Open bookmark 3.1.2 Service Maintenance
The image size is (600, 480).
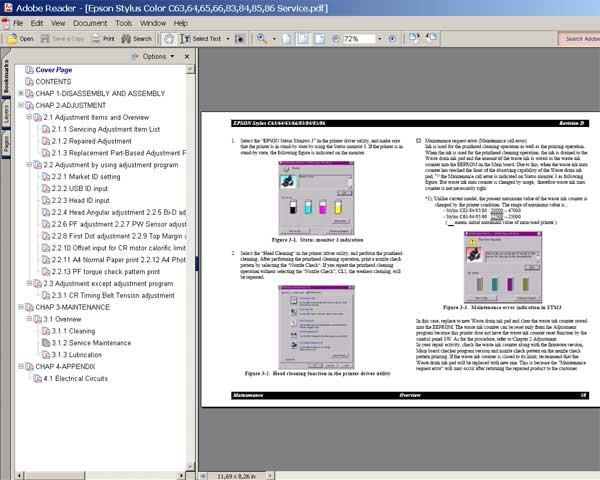[x=91, y=343]
